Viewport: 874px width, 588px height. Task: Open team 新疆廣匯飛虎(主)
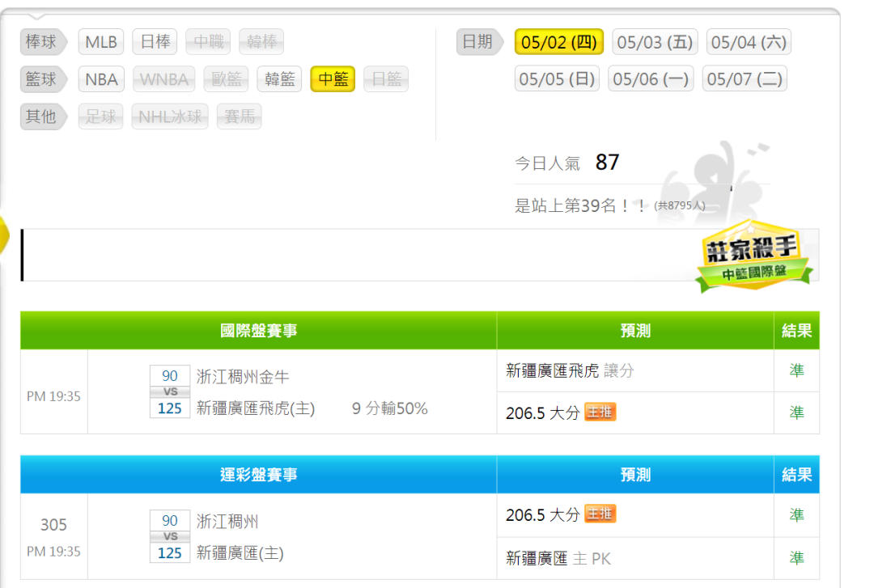click(255, 408)
